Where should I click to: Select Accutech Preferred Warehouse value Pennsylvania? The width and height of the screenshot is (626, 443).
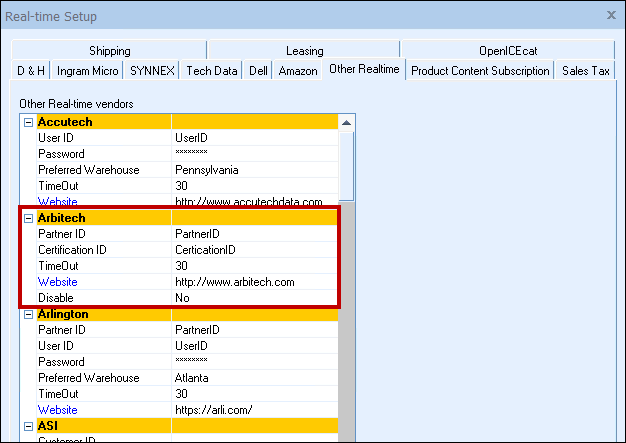click(255, 170)
